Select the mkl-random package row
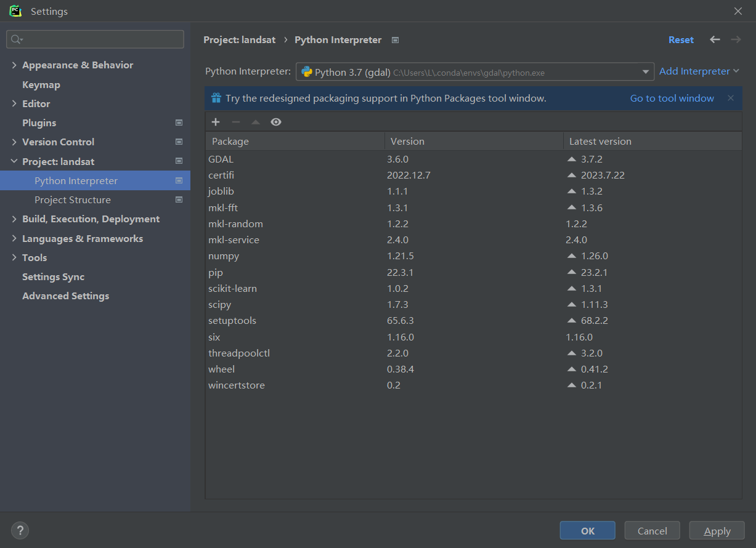Screen dimensions: 756x548 pos(474,224)
